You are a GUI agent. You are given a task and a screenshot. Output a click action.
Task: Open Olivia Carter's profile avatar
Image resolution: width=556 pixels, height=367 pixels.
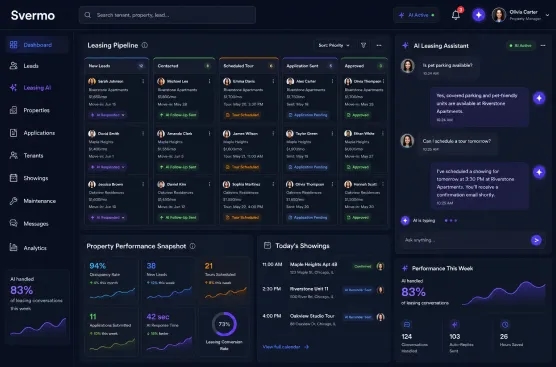tap(499, 15)
